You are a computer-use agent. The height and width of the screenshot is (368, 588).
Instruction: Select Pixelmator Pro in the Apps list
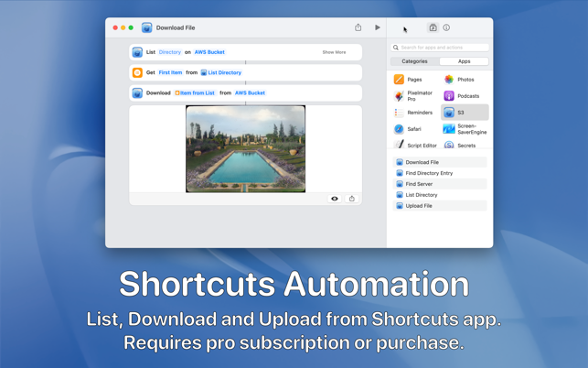[x=414, y=96]
